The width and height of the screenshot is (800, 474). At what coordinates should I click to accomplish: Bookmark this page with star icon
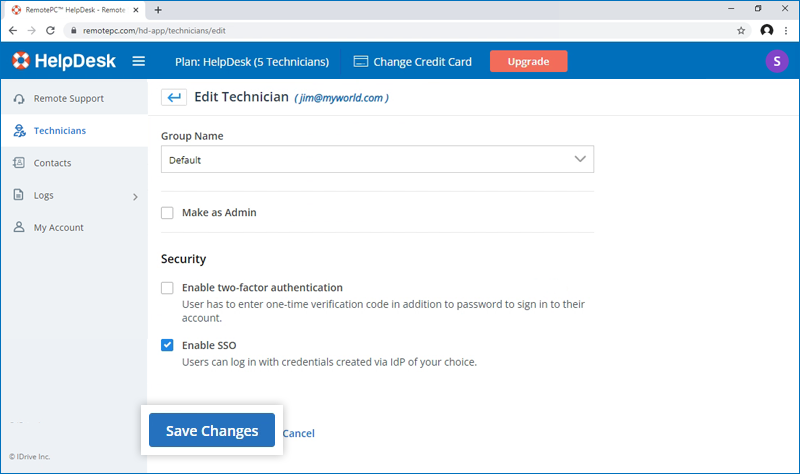(741, 31)
